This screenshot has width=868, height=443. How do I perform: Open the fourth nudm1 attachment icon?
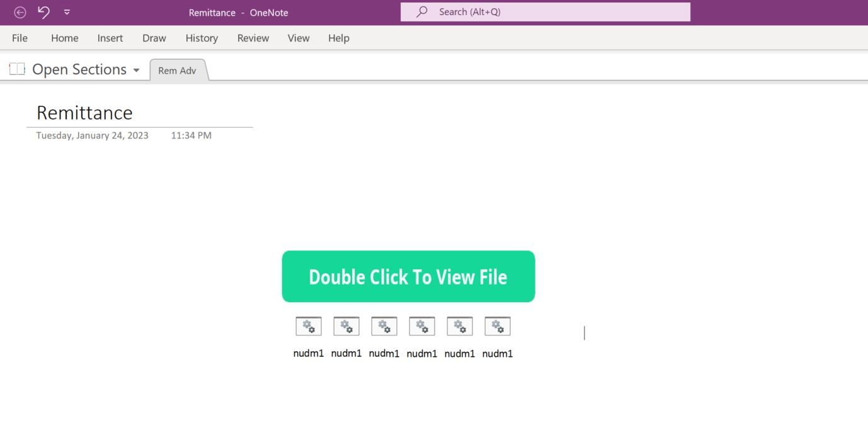coord(421,325)
